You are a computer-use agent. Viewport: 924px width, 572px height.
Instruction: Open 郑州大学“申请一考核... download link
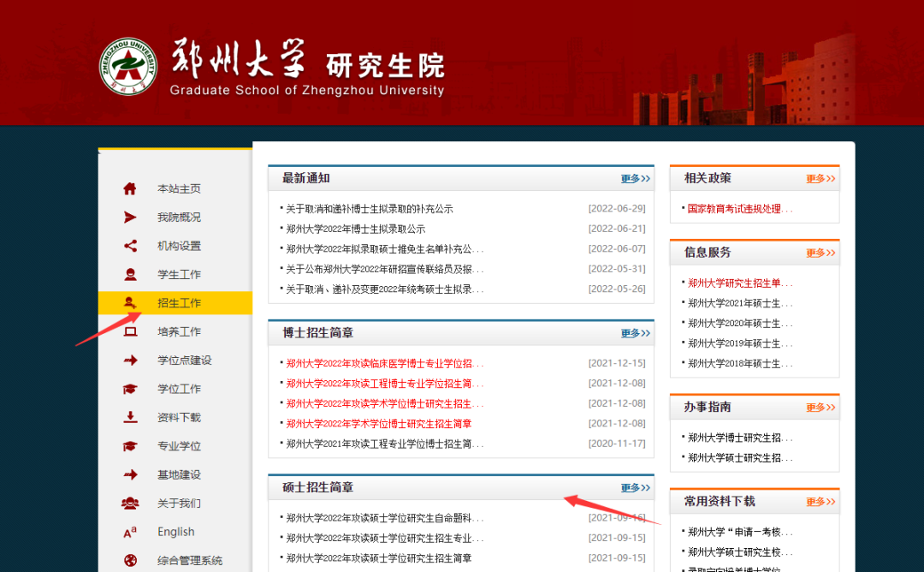click(x=739, y=532)
